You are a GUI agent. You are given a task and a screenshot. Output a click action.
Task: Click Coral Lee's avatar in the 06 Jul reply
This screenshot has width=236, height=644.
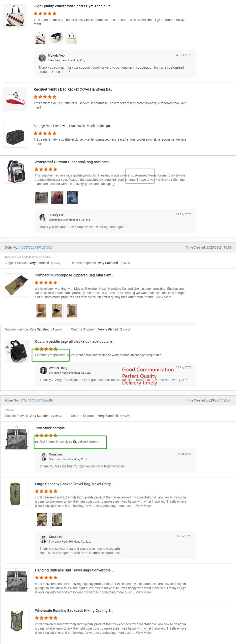pyautogui.click(x=43, y=539)
